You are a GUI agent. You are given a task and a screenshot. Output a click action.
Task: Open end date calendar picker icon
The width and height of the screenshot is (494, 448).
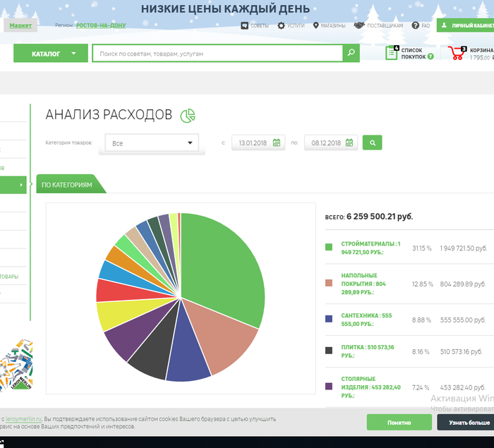pyautogui.click(x=349, y=143)
